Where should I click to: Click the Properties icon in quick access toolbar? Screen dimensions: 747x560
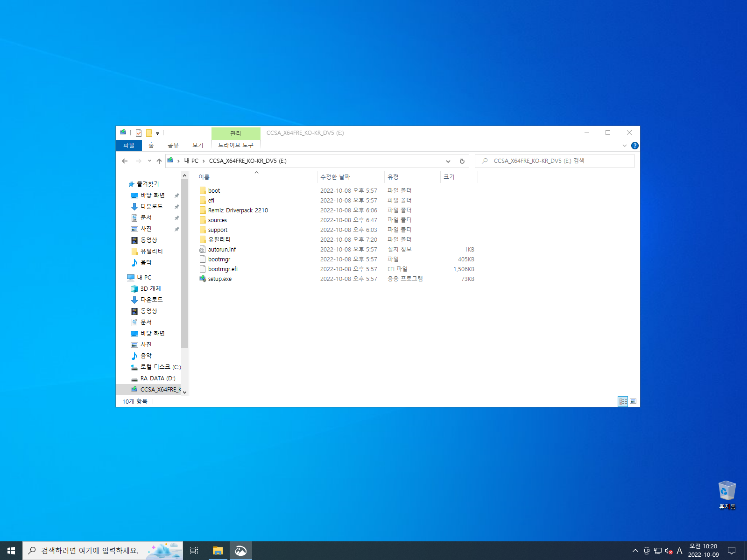(139, 133)
